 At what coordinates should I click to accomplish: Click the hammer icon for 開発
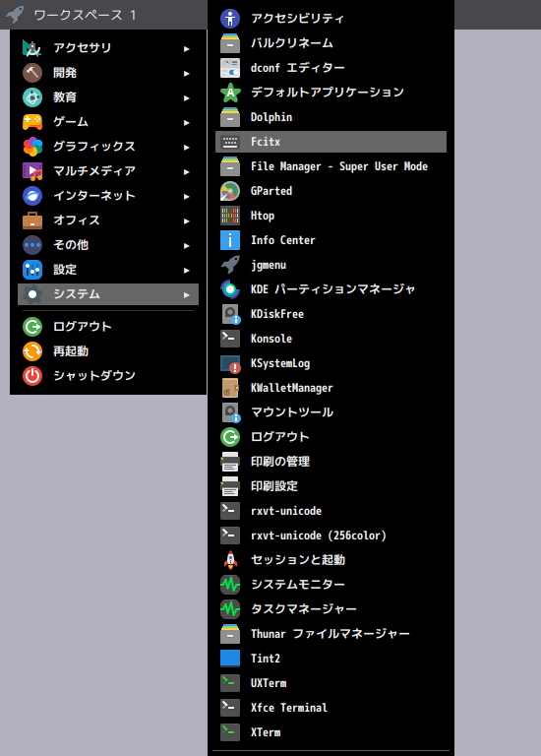[32, 73]
